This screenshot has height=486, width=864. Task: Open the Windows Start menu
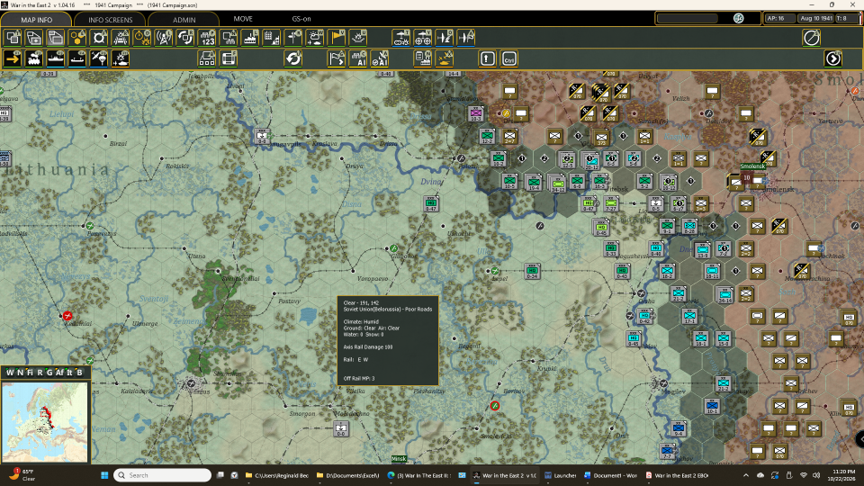(104, 475)
